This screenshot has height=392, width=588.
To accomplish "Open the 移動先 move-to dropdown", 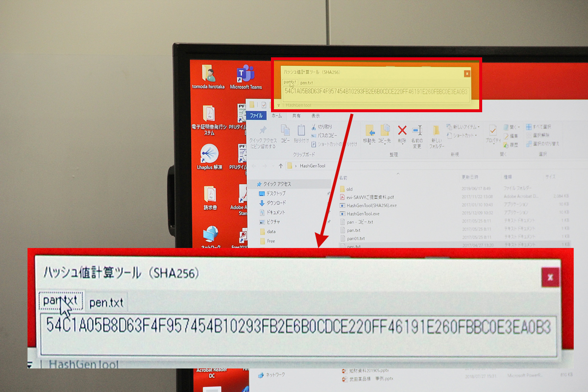I will click(369, 132).
